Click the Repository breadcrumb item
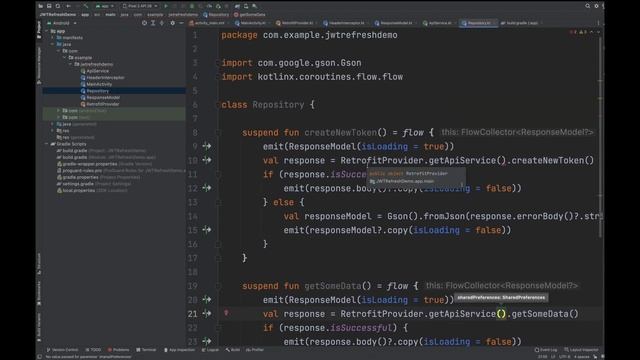This screenshot has height=360, width=640. click(x=216, y=15)
